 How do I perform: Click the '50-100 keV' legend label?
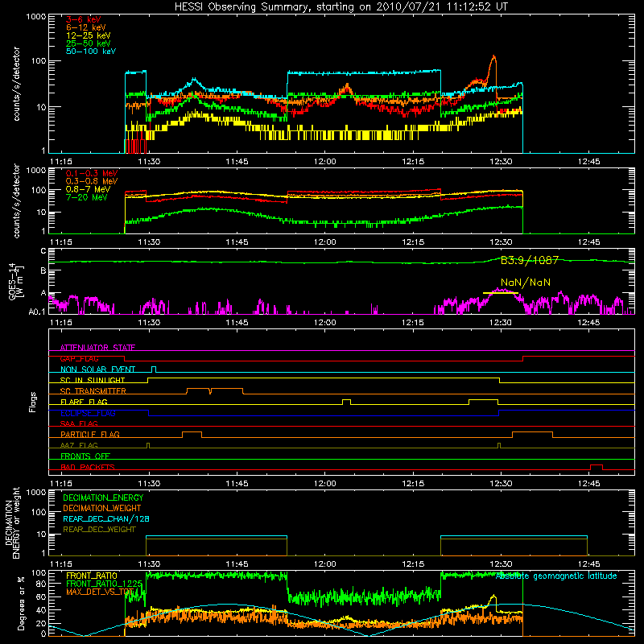click(91, 51)
